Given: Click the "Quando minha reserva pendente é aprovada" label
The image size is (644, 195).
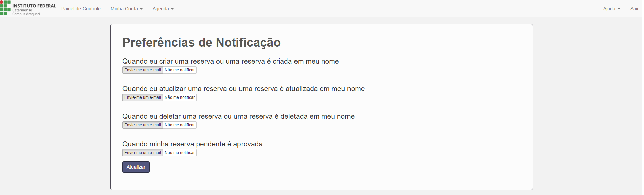Looking at the screenshot, I should (x=192, y=144).
